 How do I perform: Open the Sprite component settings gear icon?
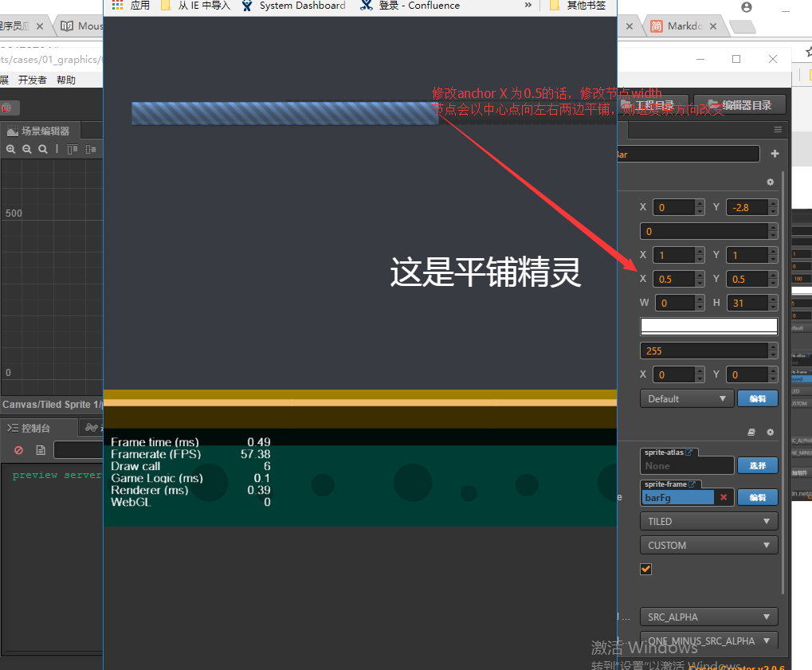(771, 432)
